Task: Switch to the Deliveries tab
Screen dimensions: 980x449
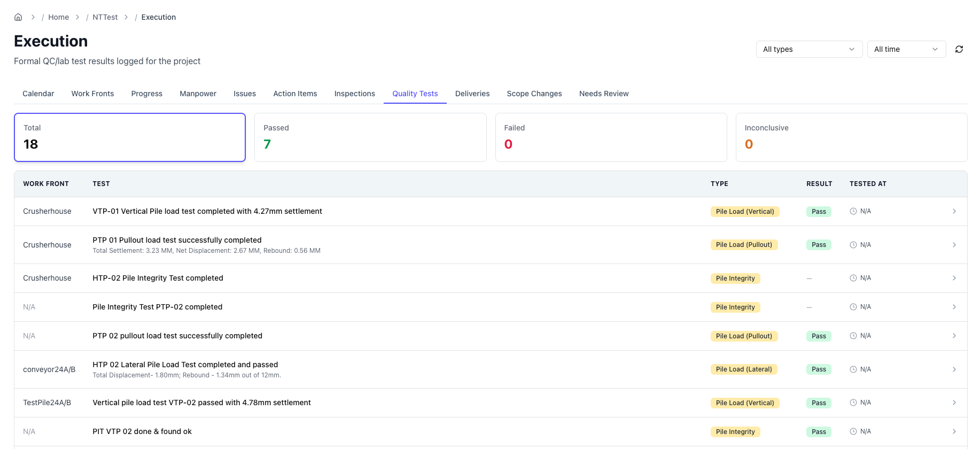Action: 472,94
